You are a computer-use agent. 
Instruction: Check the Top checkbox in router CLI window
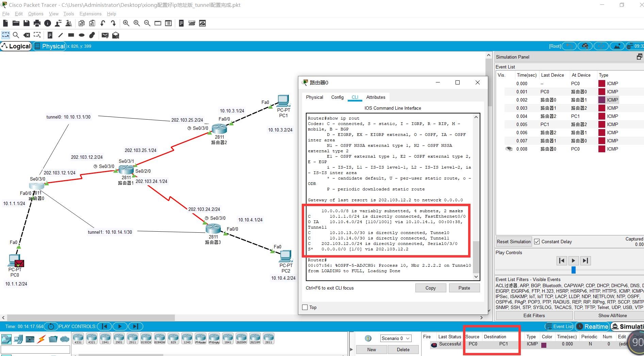(x=305, y=307)
